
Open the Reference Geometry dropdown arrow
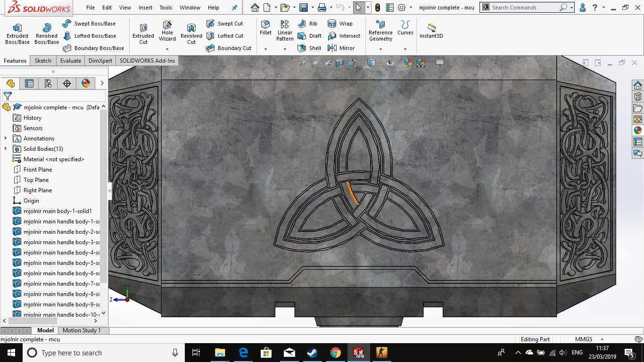tap(380, 49)
